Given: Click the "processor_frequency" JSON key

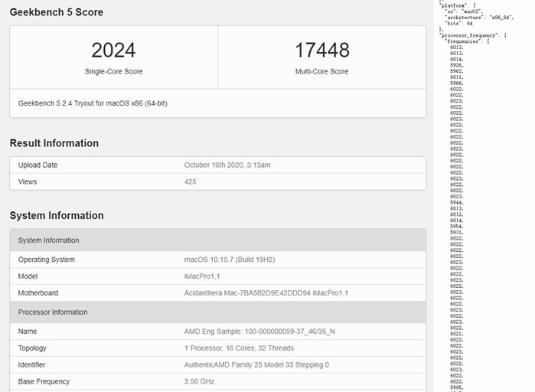Looking at the screenshot, I should coord(468,35).
